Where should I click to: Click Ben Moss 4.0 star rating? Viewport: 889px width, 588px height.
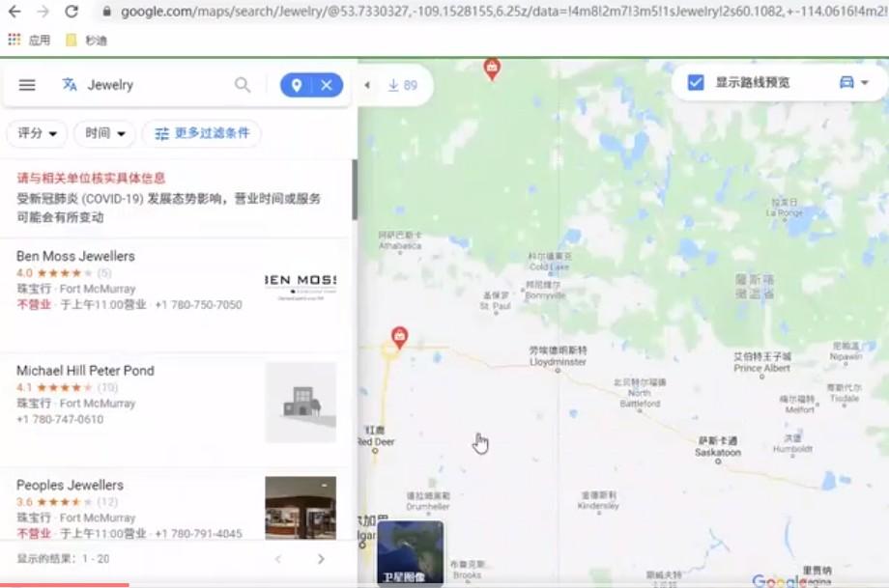point(64,273)
